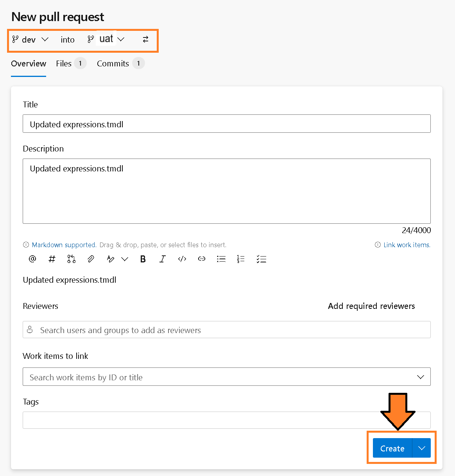
Task: Insert a pull request reference icon
Action: point(71,259)
